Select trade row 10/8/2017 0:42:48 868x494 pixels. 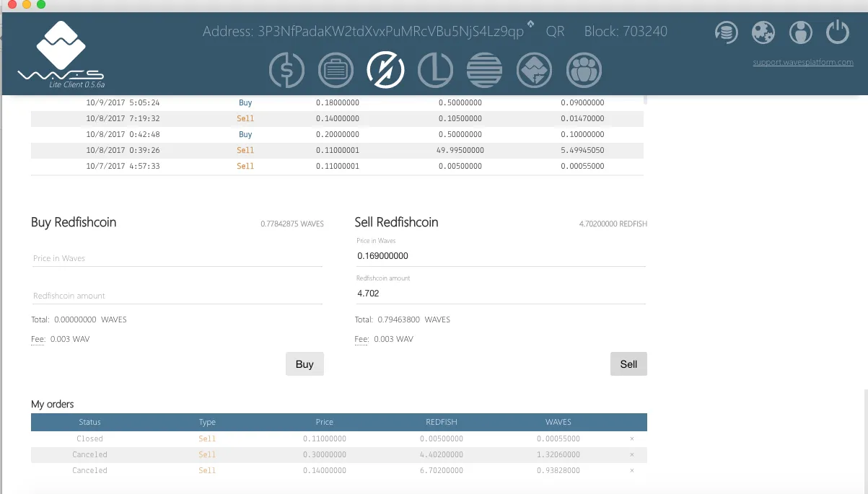[x=337, y=135]
